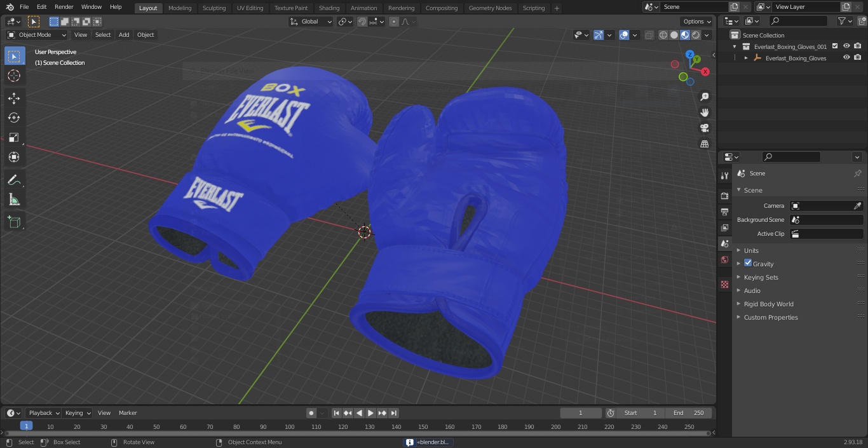
Task: Select the Move tool
Action: 14,98
